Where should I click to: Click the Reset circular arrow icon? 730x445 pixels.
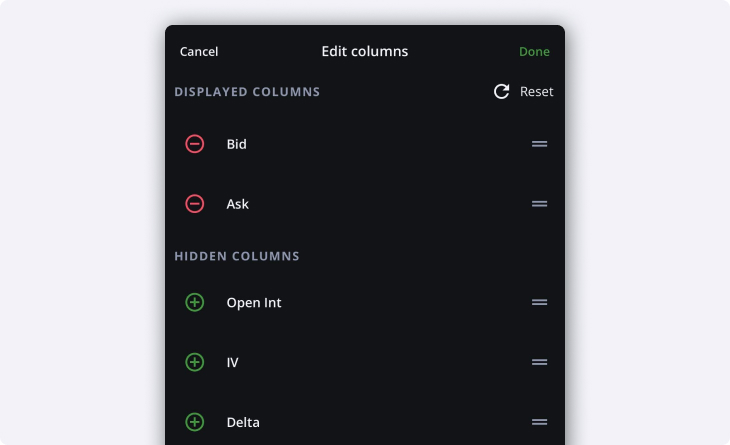pyautogui.click(x=502, y=92)
